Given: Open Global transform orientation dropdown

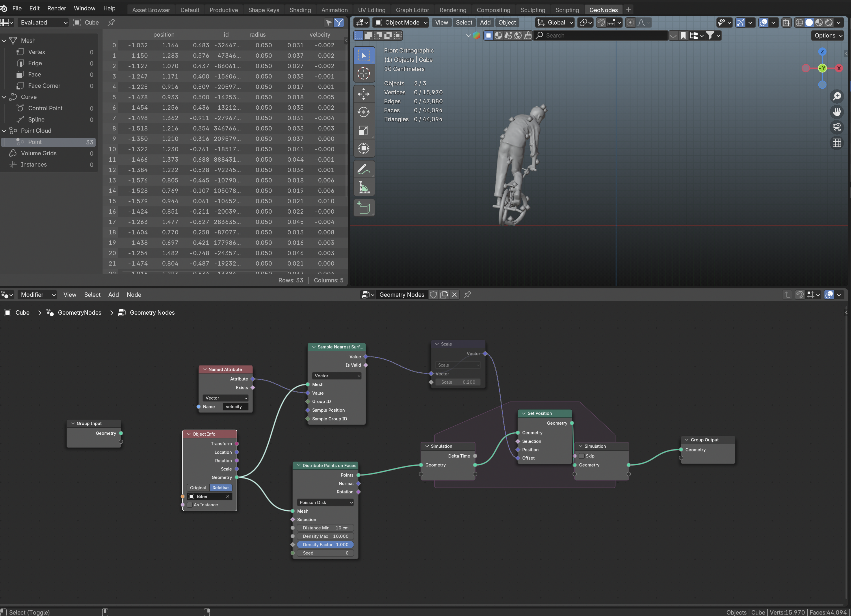Looking at the screenshot, I should click(555, 23).
